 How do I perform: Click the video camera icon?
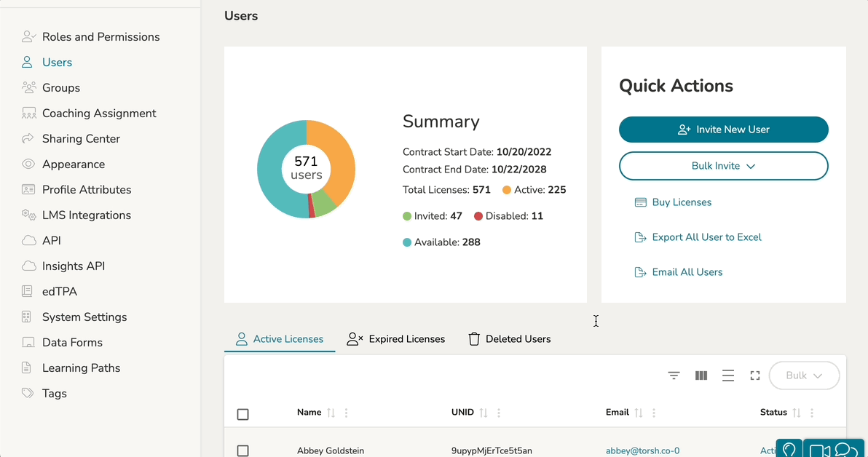(x=819, y=450)
